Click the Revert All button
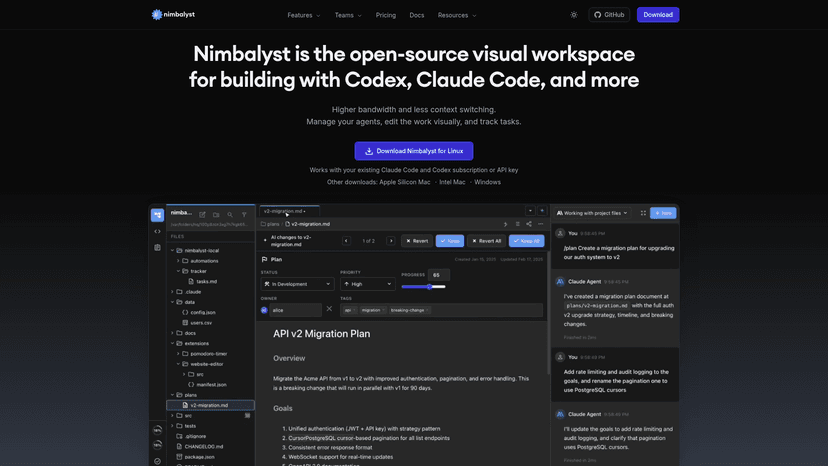The width and height of the screenshot is (828, 466). (486, 241)
